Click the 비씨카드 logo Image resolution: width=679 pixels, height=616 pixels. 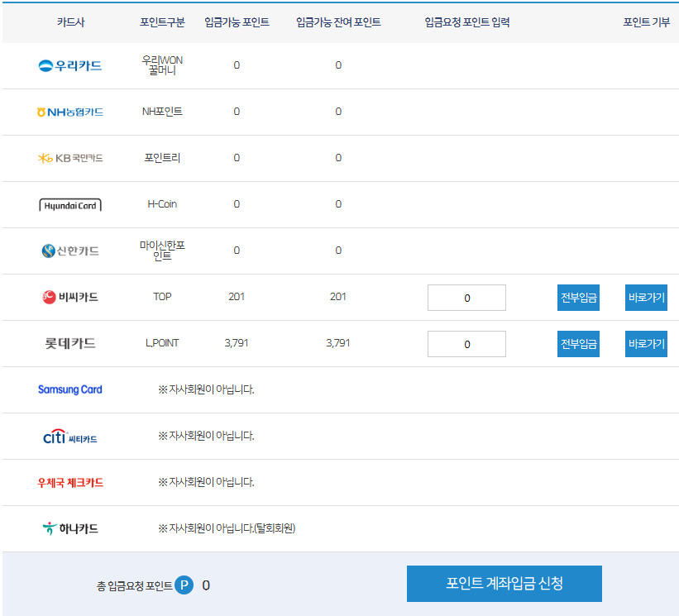tap(70, 297)
